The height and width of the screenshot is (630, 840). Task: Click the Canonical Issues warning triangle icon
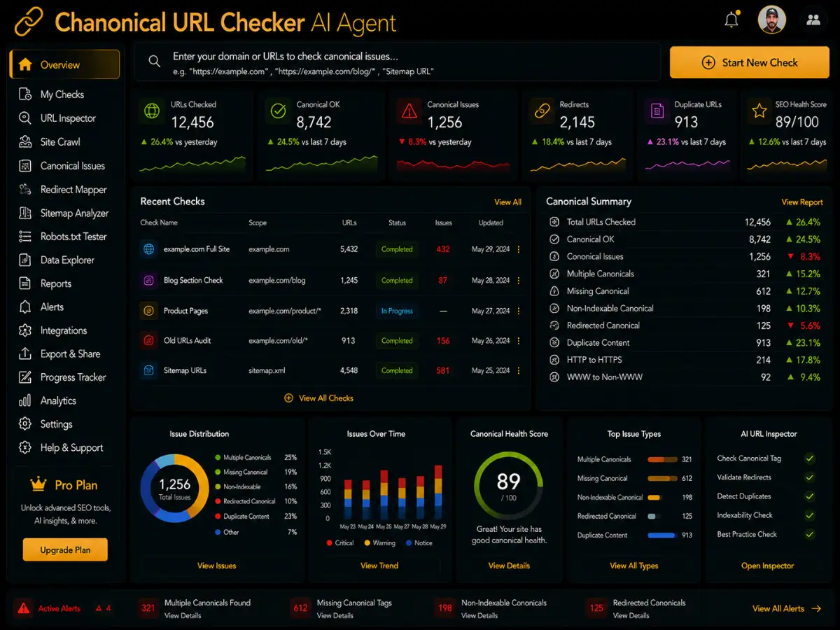[408, 111]
